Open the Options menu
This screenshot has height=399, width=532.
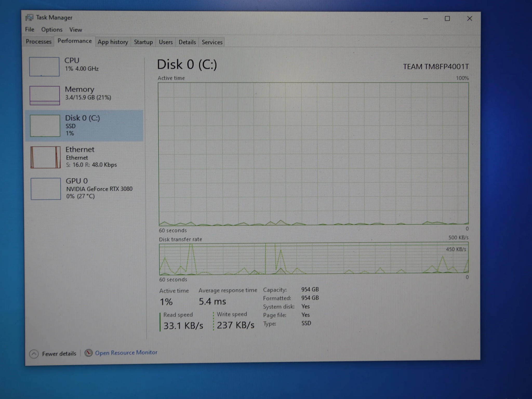click(52, 30)
